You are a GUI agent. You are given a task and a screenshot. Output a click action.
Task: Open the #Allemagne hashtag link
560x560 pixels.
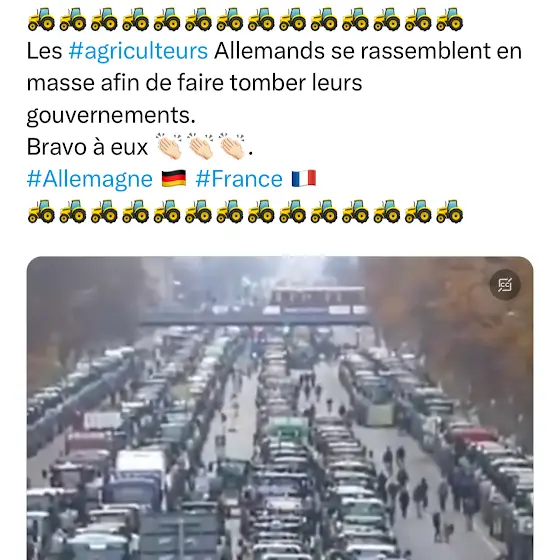(90, 179)
